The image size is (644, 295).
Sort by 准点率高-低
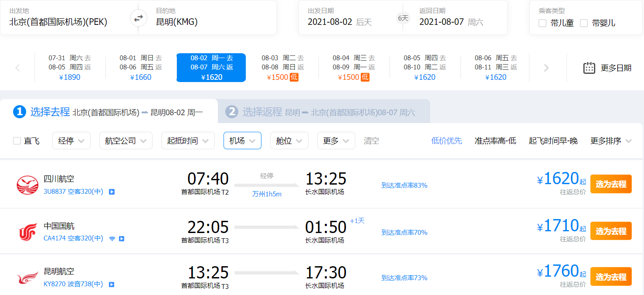point(495,141)
